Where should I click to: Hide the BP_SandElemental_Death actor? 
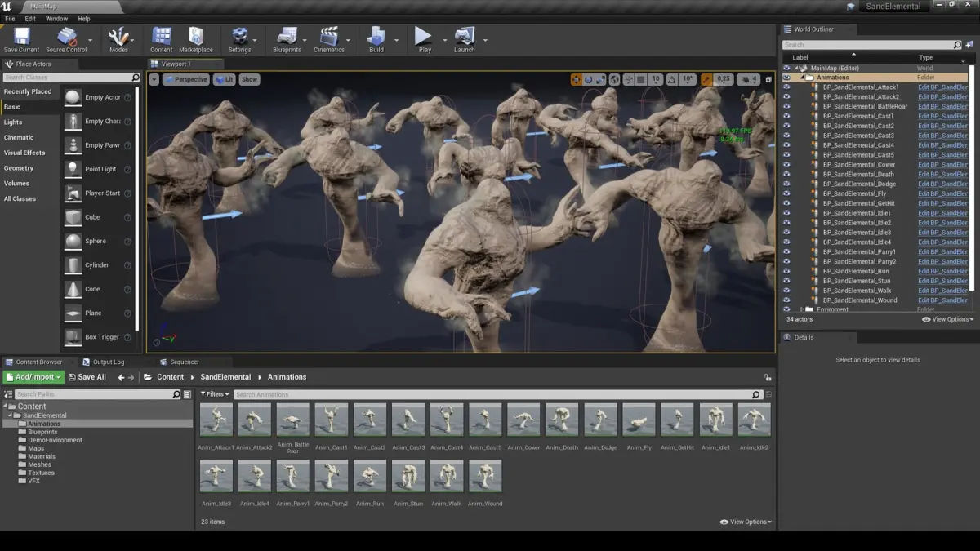coord(786,175)
